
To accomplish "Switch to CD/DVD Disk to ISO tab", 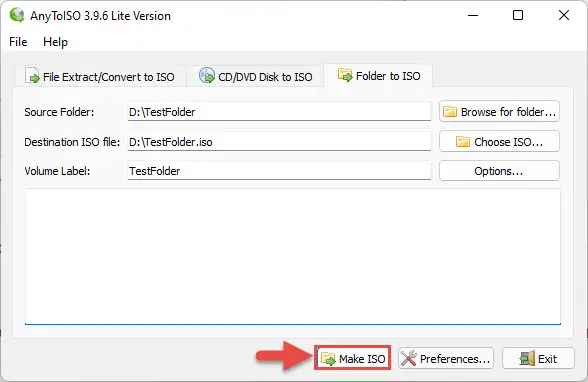I will pyautogui.click(x=255, y=76).
